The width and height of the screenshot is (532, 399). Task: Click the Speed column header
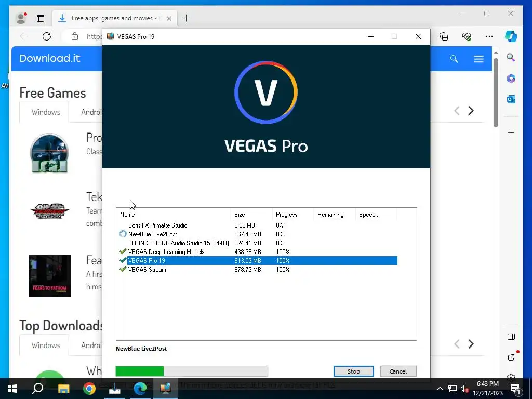[376, 215]
